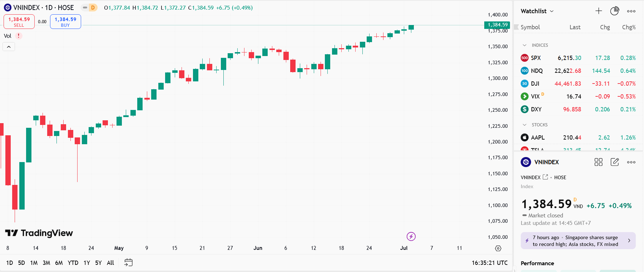Collapse the indicator legend arrow

click(x=9, y=47)
